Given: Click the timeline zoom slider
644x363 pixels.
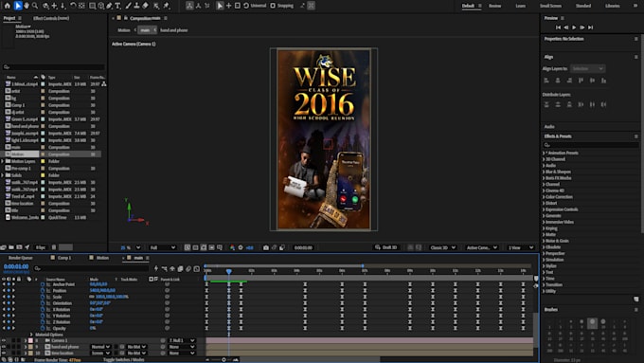Looking at the screenshot, I should point(224,360).
